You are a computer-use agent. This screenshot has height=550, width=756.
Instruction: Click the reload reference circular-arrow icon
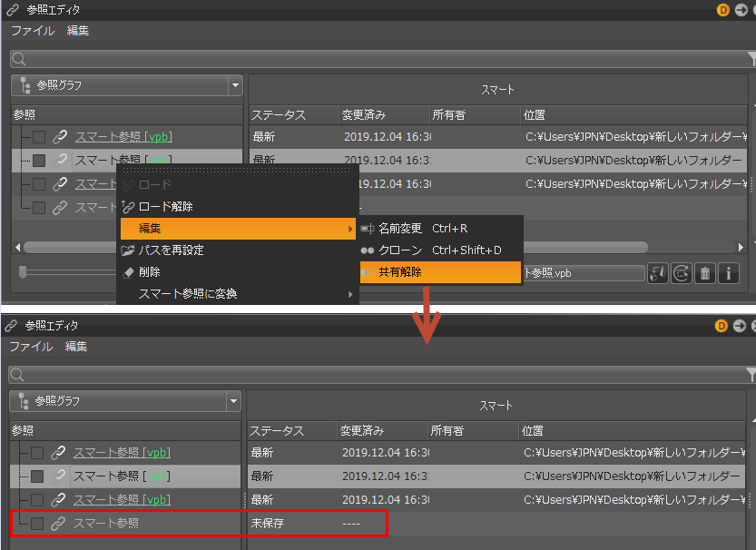[x=682, y=273]
